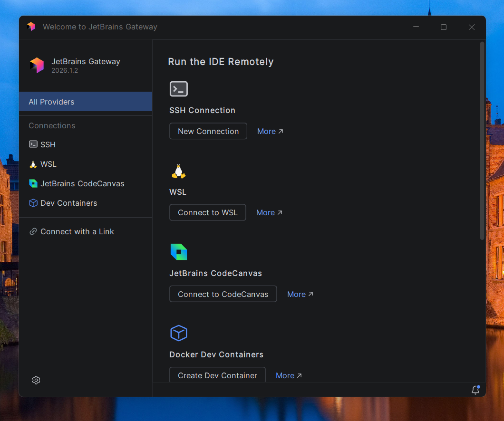This screenshot has width=504, height=421.
Task: Click the SSH terminal icon in main panel
Action: (178, 89)
